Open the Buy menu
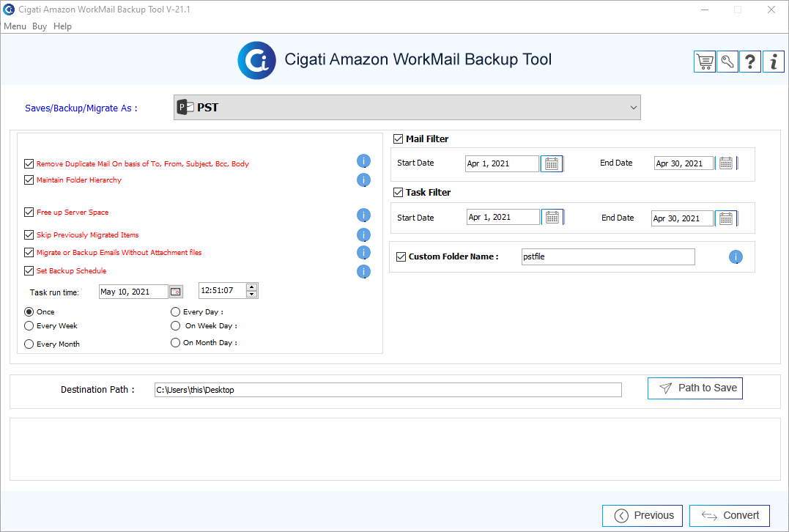 (40, 26)
